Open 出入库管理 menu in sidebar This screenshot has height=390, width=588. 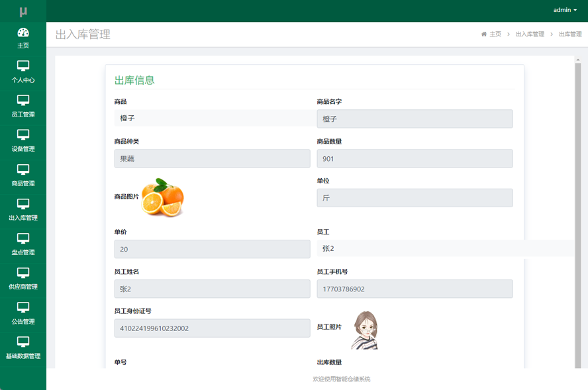pyautogui.click(x=23, y=209)
